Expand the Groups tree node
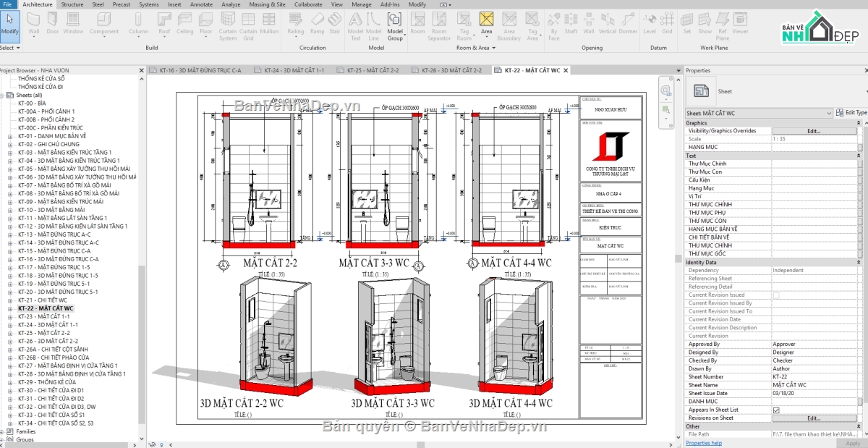 2,439
